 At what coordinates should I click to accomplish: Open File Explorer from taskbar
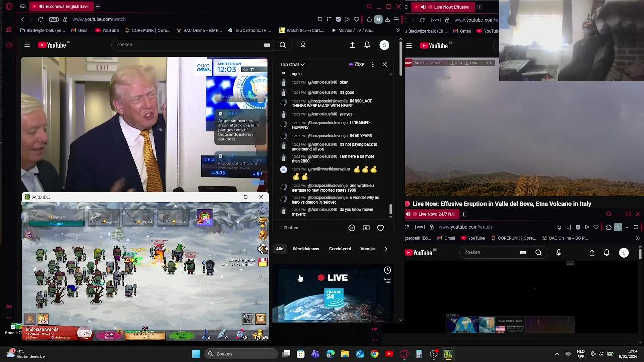click(x=345, y=354)
